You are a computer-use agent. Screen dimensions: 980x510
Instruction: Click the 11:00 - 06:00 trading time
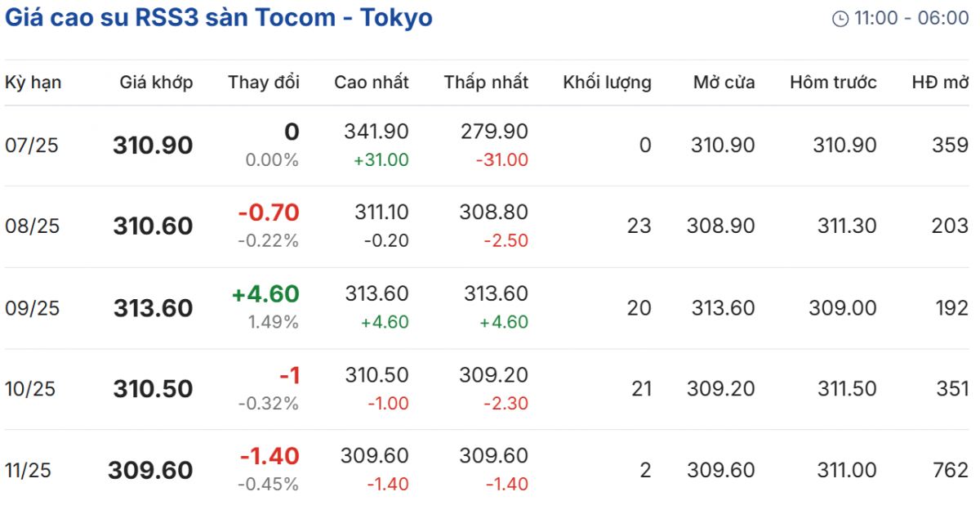911,18
